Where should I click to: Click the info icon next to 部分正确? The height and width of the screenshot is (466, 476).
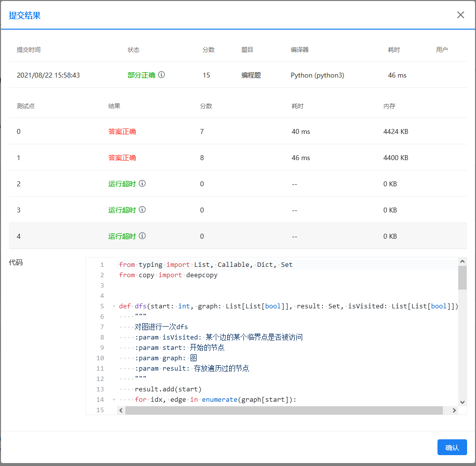(161, 75)
